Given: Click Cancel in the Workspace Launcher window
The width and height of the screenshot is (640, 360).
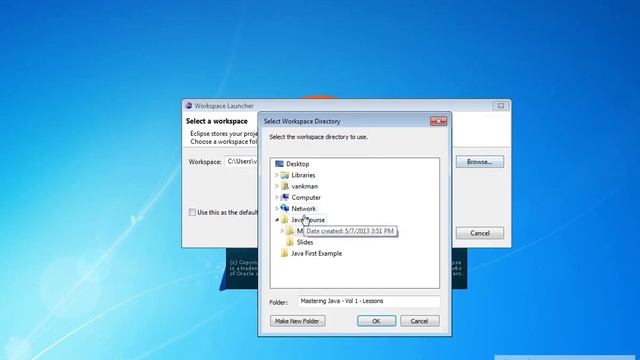Looking at the screenshot, I should (x=480, y=233).
